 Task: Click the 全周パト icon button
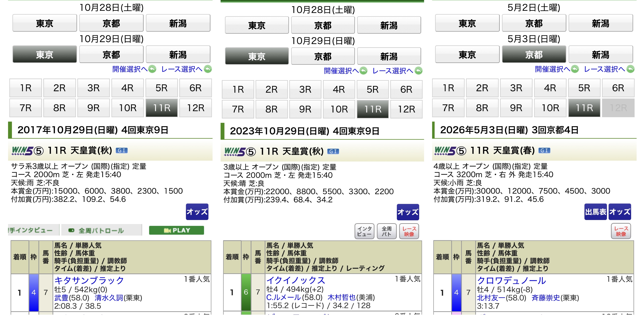(386, 231)
